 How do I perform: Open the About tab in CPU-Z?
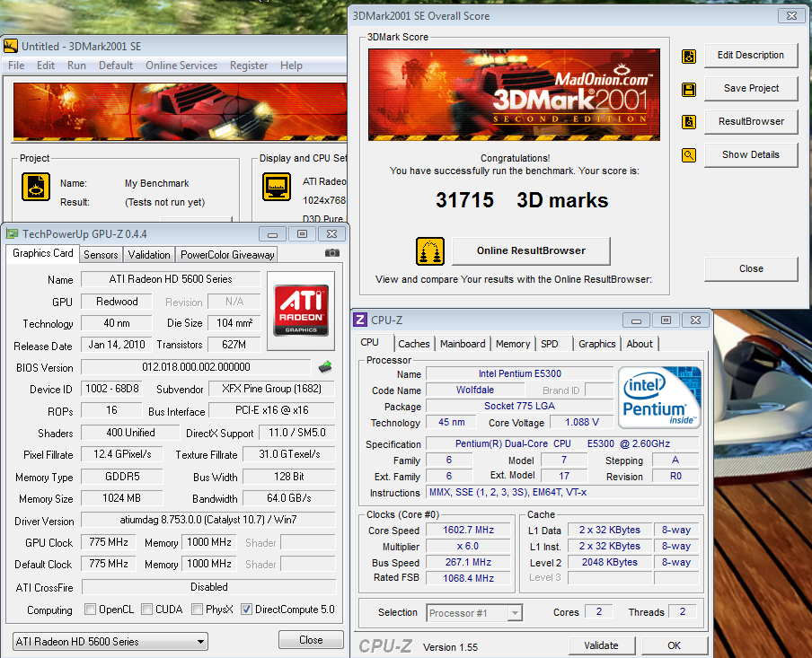tap(640, 344)
